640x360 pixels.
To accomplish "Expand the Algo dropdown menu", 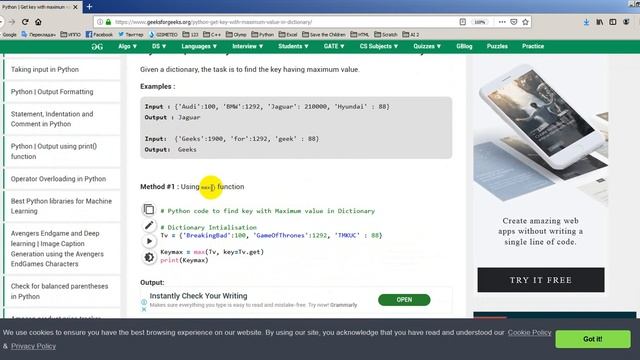I will 127,47.
